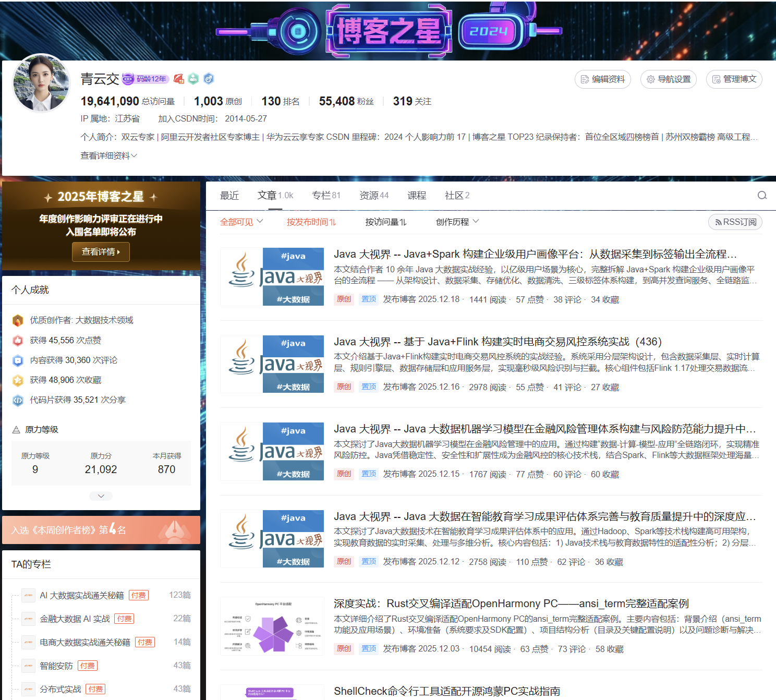Click 入选《本周创作者榜》第4名 banner
This screenshot has height=700, width=776.
(x=101, y=530)
